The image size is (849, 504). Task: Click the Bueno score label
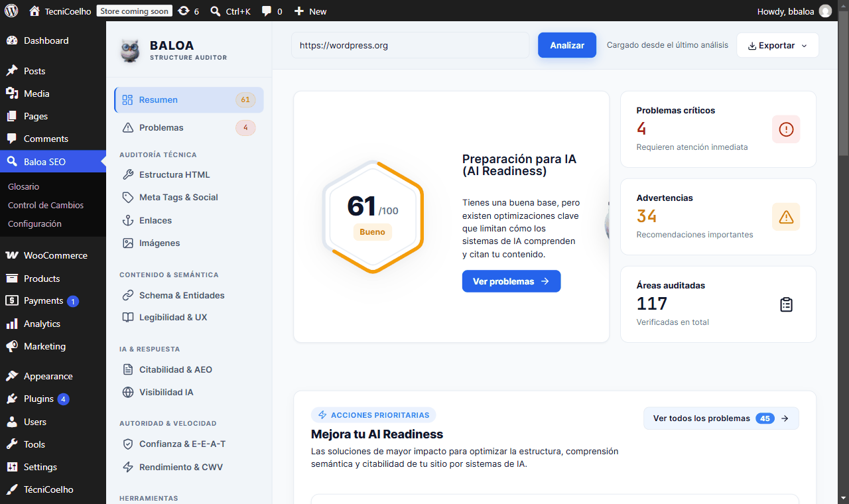pos(373,232)
